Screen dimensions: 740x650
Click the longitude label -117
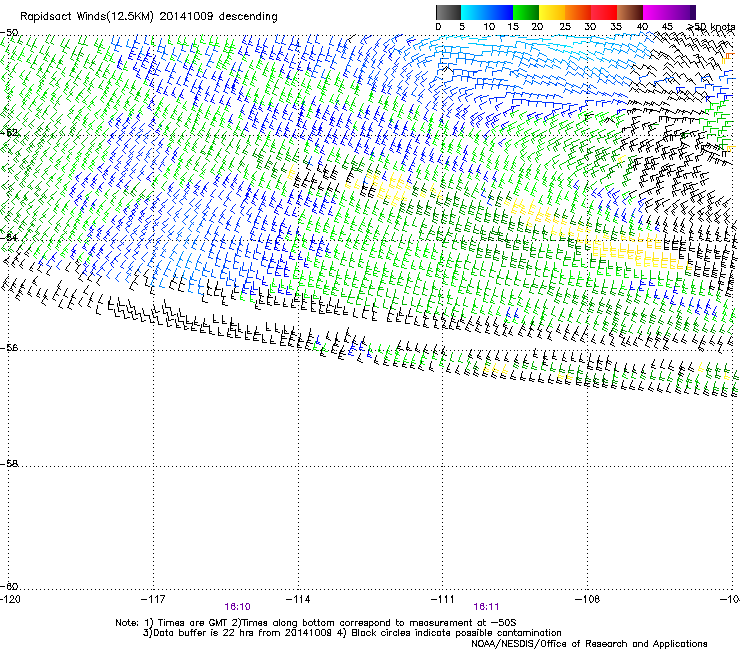(153, 599)
